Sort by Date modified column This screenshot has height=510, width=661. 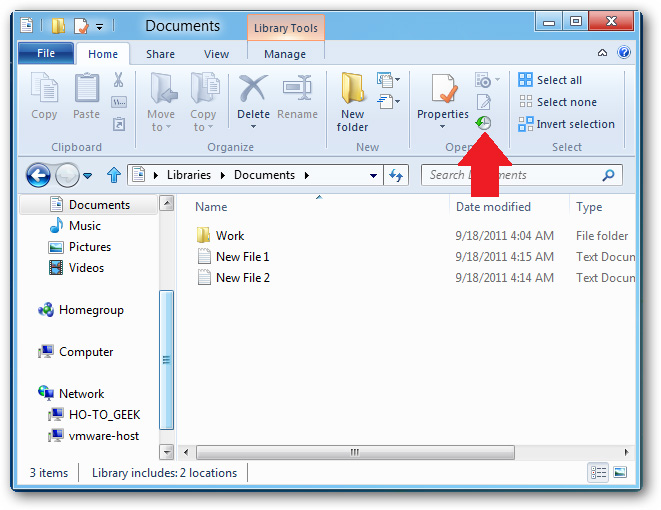[x=493, y=207]
